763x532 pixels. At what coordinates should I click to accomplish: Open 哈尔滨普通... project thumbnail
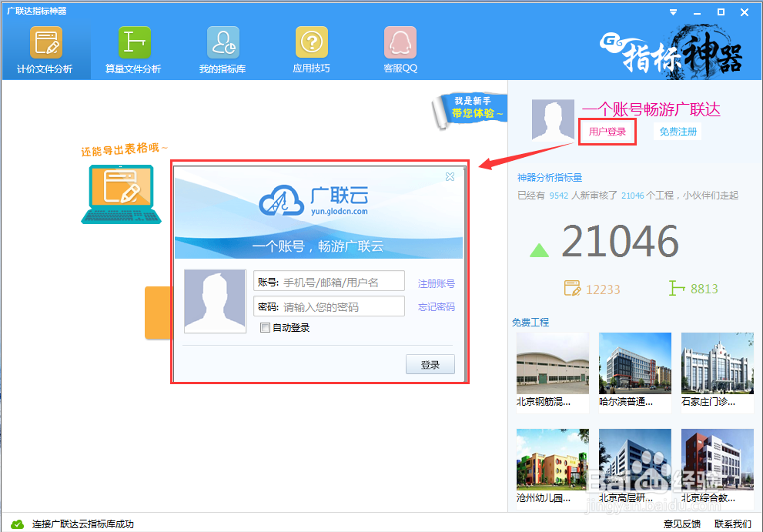pyautogui.click(x=635, y=363)
